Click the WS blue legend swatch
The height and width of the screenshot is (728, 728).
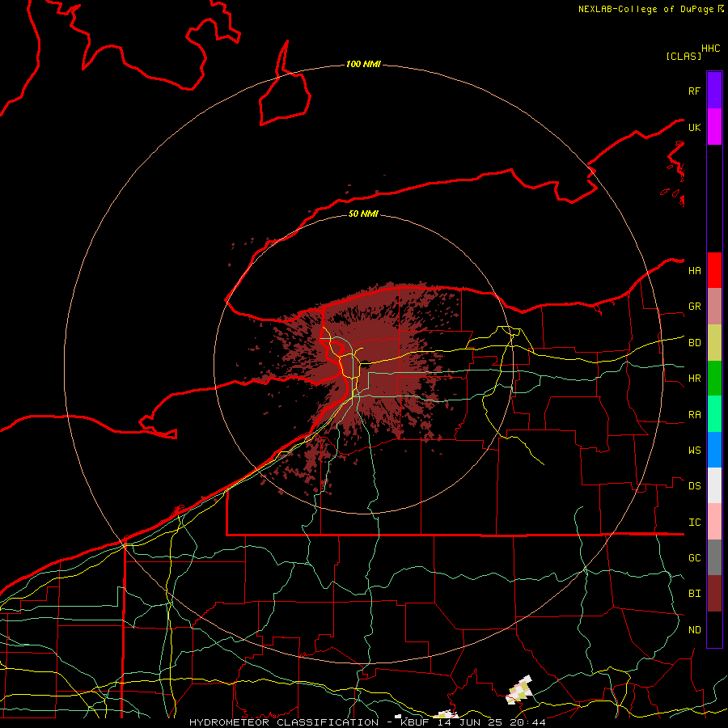pyautogui.click(x=714, y=450)
